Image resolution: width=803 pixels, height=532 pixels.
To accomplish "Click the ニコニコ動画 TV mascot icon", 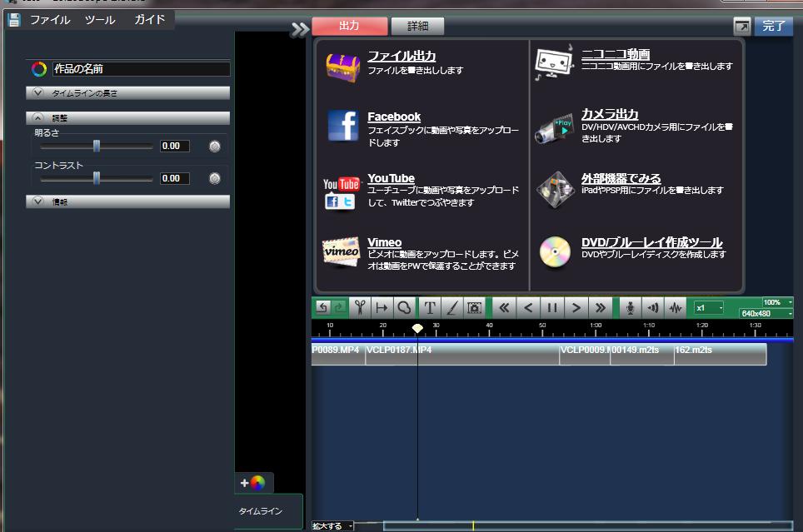I will [x=554, y=63].
